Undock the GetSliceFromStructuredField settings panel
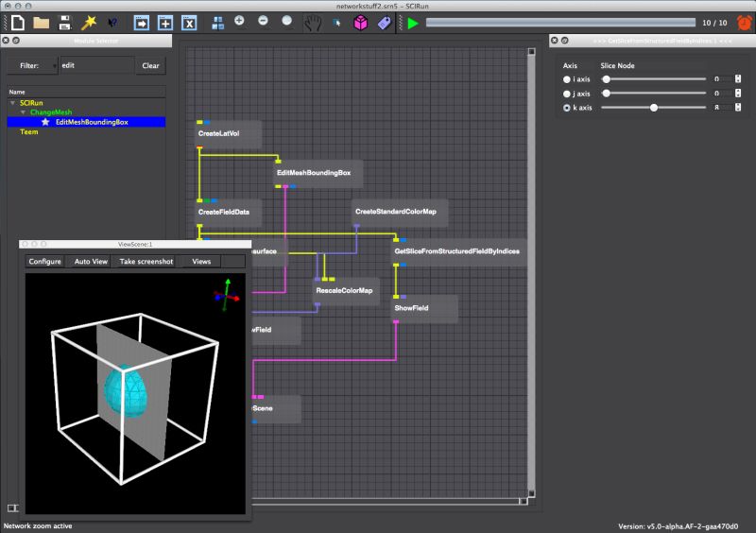756x533 pixels. pos(564,41)
